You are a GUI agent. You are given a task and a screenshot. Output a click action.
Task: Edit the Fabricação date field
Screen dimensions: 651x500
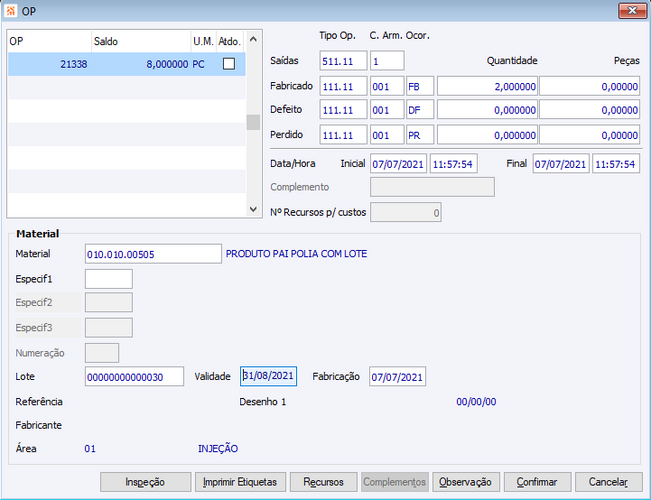[x=397, y=376]
